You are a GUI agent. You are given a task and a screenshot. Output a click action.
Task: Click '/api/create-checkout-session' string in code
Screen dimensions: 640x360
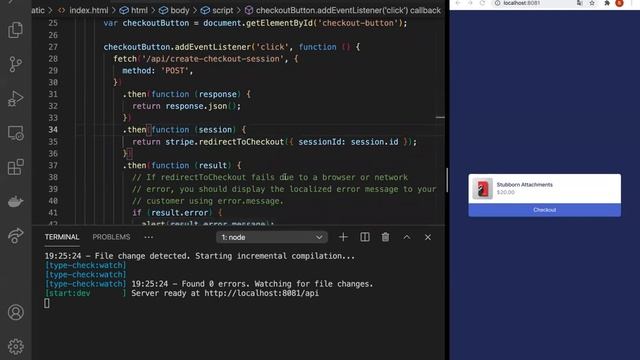point(213,59)
